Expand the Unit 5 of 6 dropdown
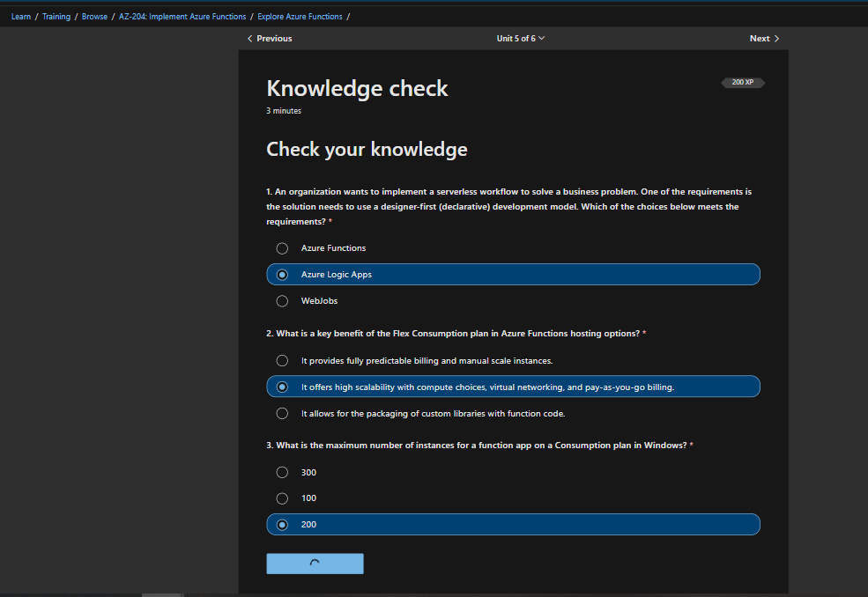This screenshot has width=868, height=597. pos(520,38)
